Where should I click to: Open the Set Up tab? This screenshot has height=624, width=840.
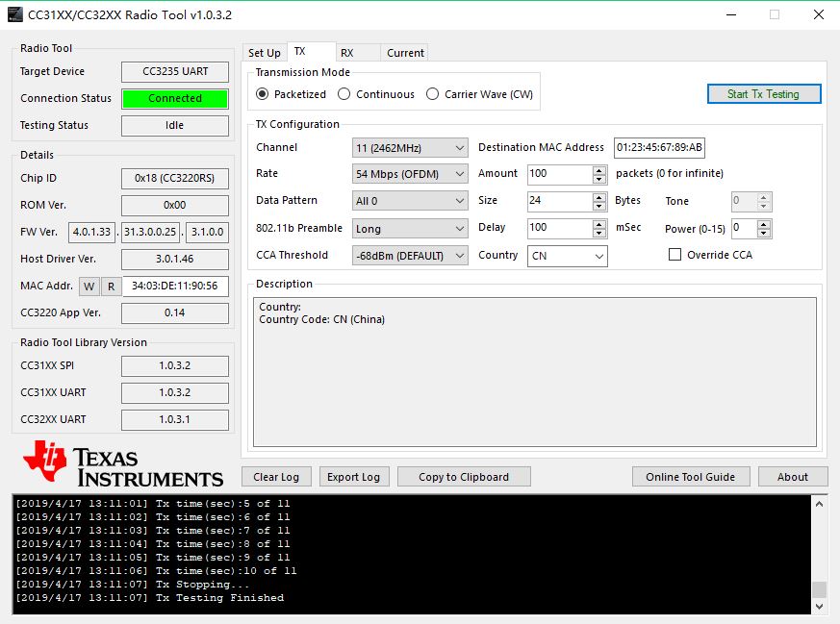265,53
